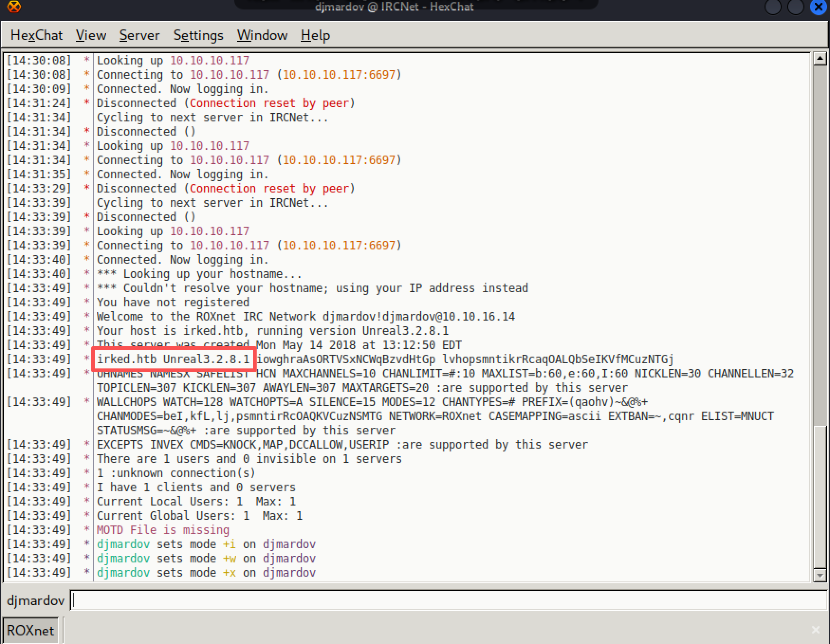Open the HexChat menu

37,35
